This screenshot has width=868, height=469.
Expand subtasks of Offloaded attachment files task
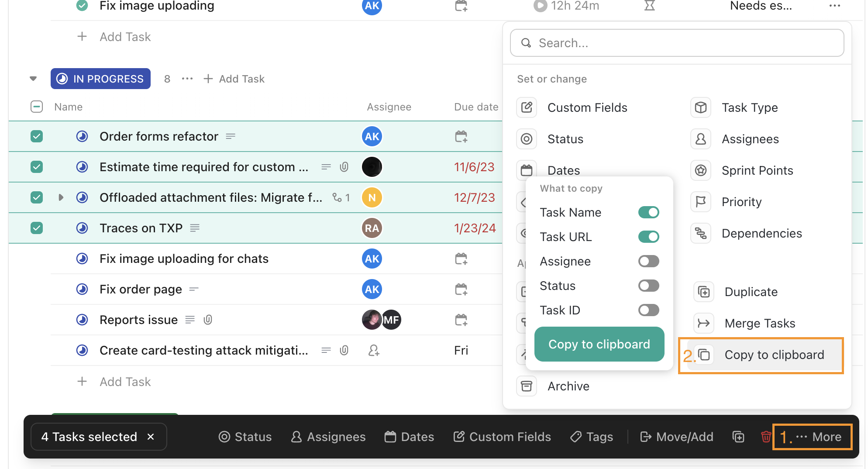[61, 197]
